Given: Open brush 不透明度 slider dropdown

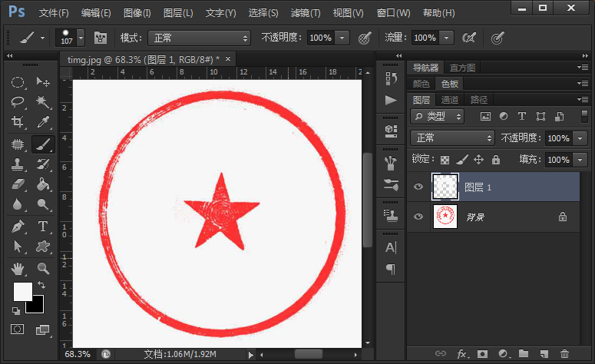Looking at the screenshot, I should point(342,38).
